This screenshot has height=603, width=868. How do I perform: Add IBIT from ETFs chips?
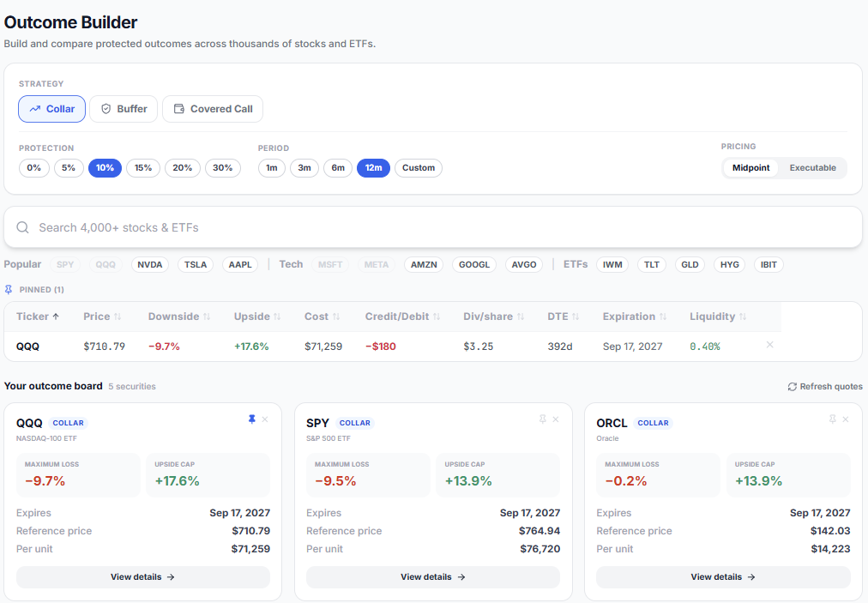coord(769,265)
